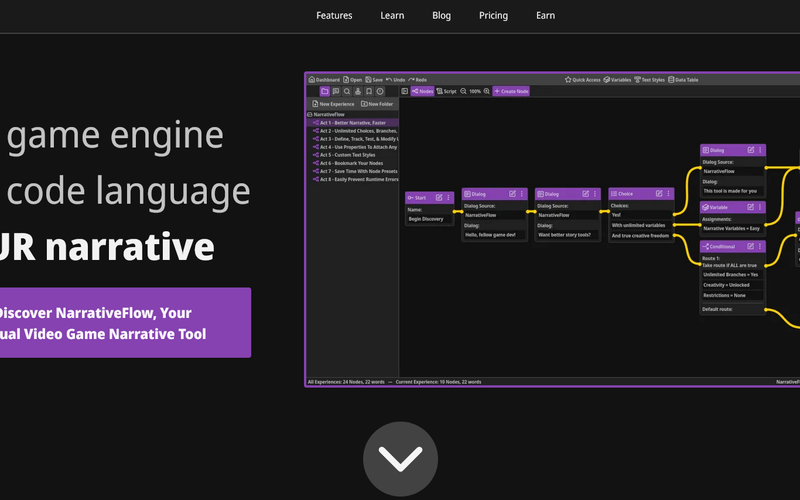The width and height of the screenshot is (800, 500).
Task: Click edit icon on Variable node
Action: [x=751, y=207]
